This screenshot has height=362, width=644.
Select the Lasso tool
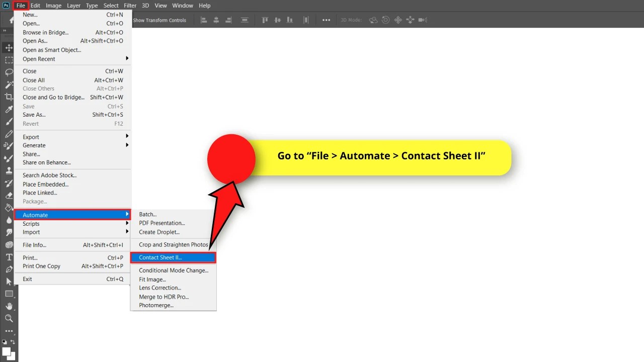(8, 72)
